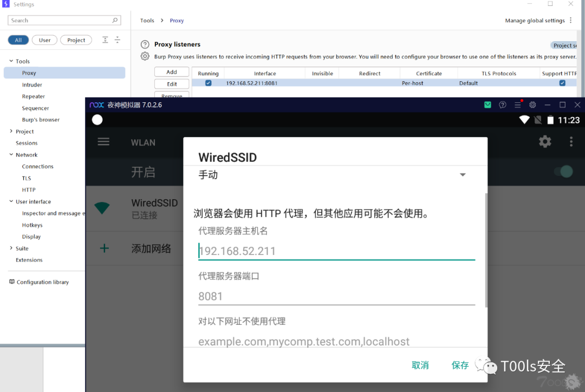Click 取消 to cancel proxy dialog
This screenshot has height=392, width=585.
pyautogui.click(x=420, y=365)
